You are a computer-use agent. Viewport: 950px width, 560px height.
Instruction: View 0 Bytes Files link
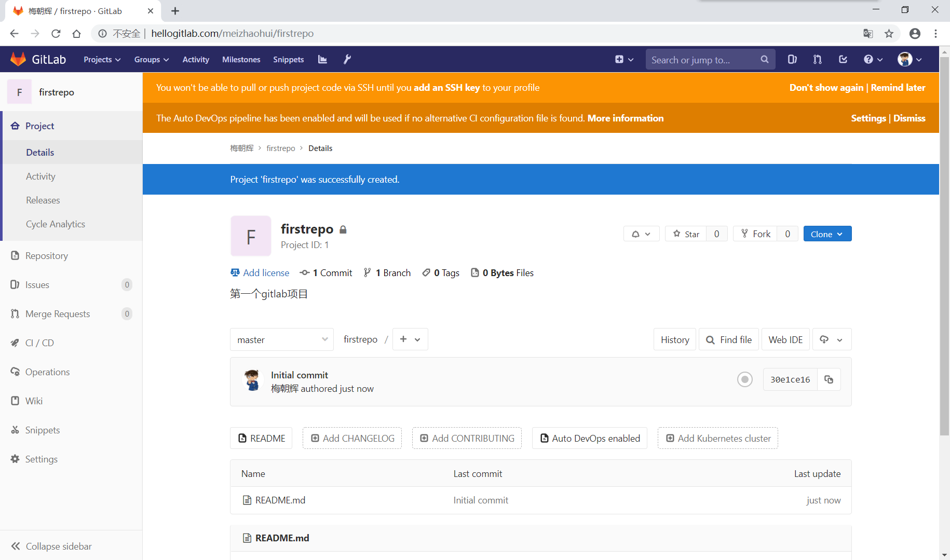tap(502, 272)
